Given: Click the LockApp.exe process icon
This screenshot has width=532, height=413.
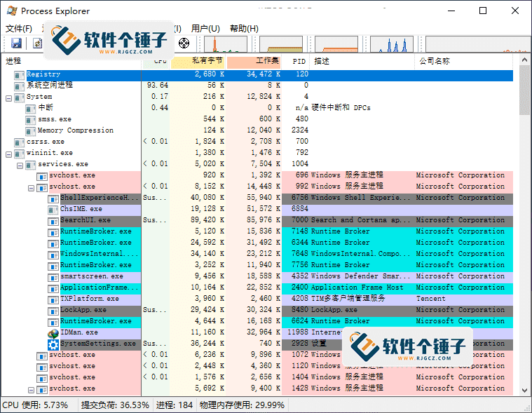Looking at the screenshot, I should point(53,311).
